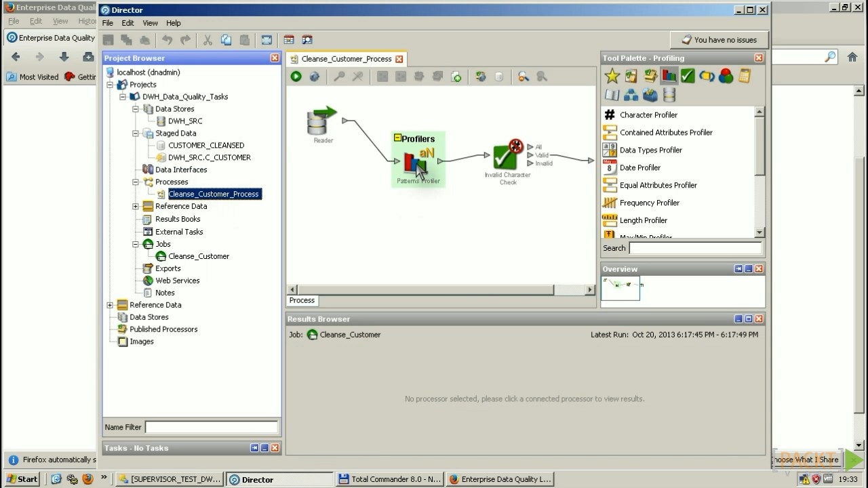The width and height of the screenshot is (868, 488).
Task: Select the Results Books node
Action: [178, 219]
